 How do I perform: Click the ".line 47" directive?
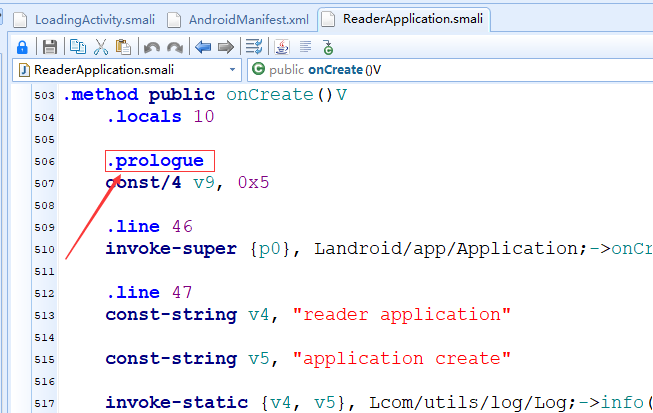tap(150, 293)
